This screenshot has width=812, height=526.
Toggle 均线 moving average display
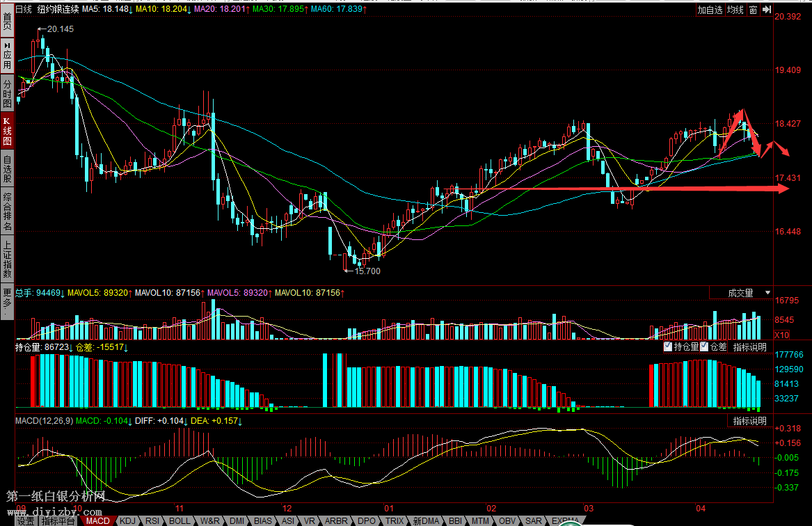[x=735, y=10]
